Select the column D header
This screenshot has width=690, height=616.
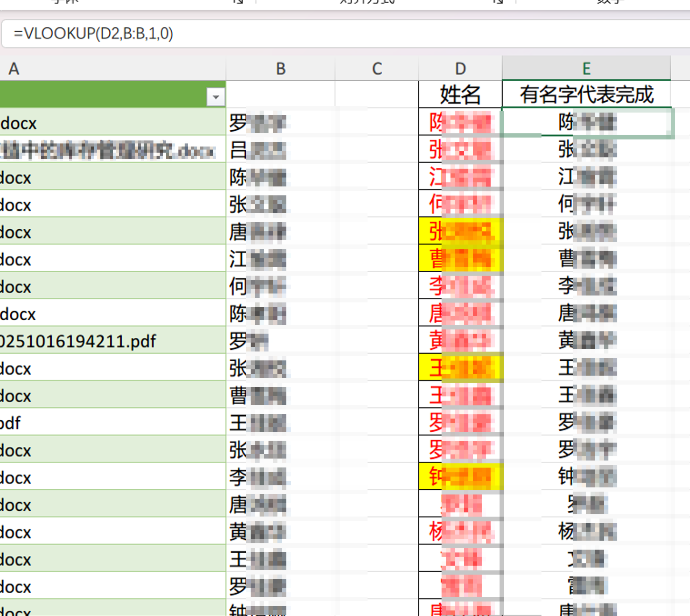[460, 69]
